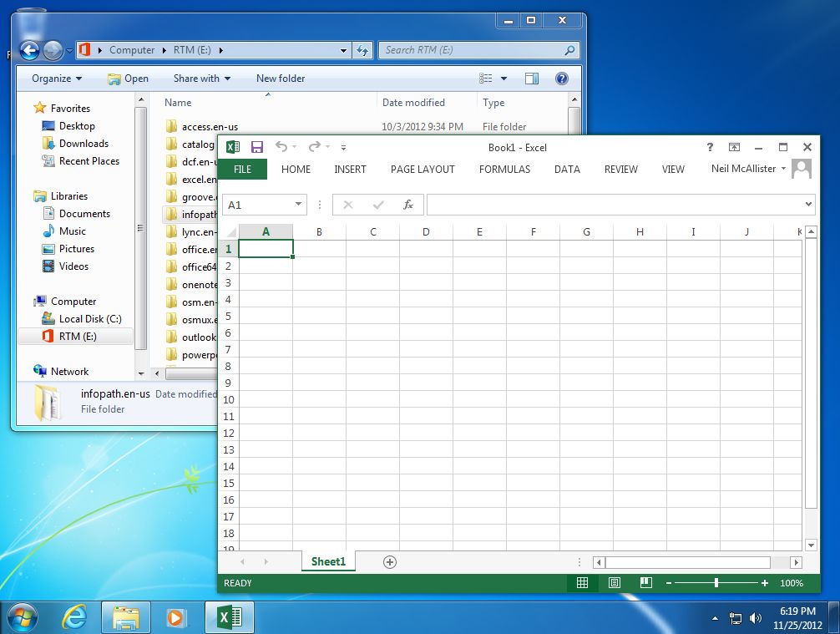Open Ribbon Display Options in Excel

[x=734, y=147]
